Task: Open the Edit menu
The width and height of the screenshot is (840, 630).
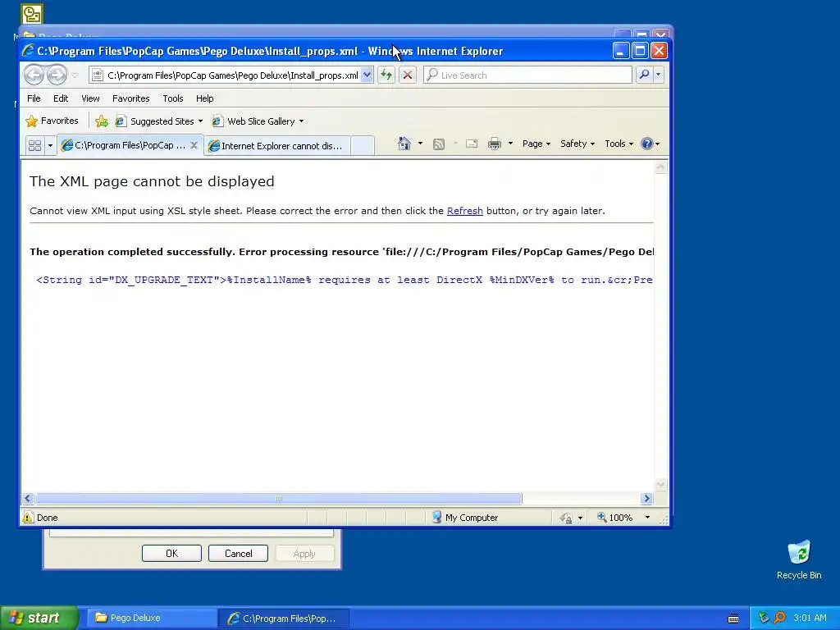Action: pyautogui.click(x=61, y=98)
